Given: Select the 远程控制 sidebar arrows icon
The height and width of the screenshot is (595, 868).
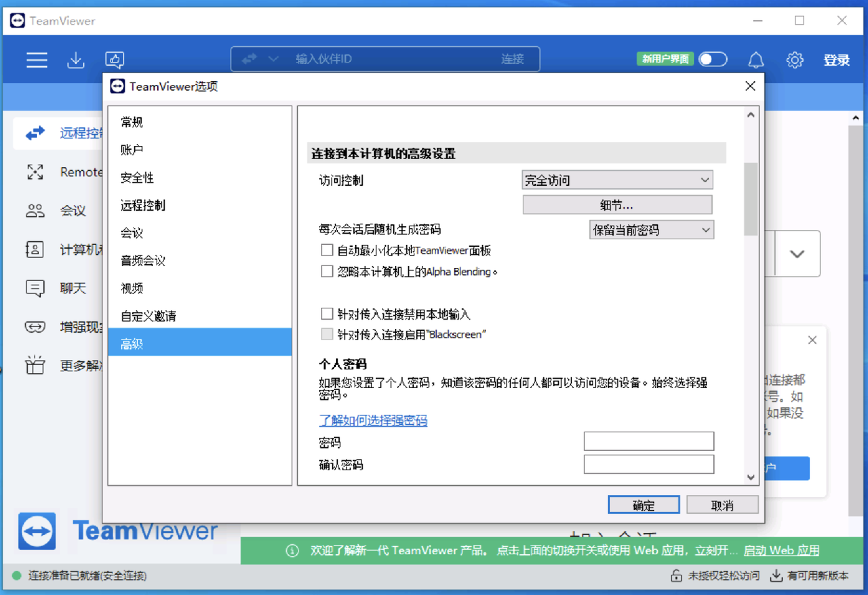Looking at the screenshot, I should click(35, 133).
